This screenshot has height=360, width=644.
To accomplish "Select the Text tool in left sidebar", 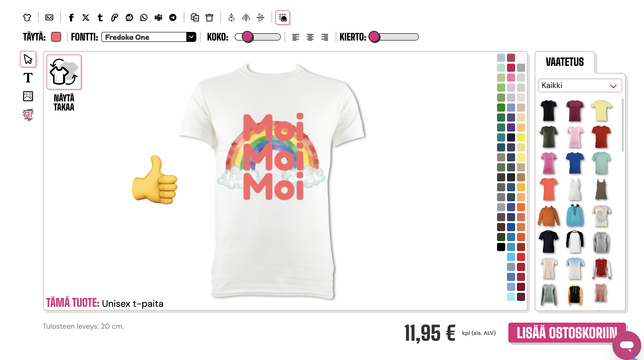I will [x=28, y=78].
